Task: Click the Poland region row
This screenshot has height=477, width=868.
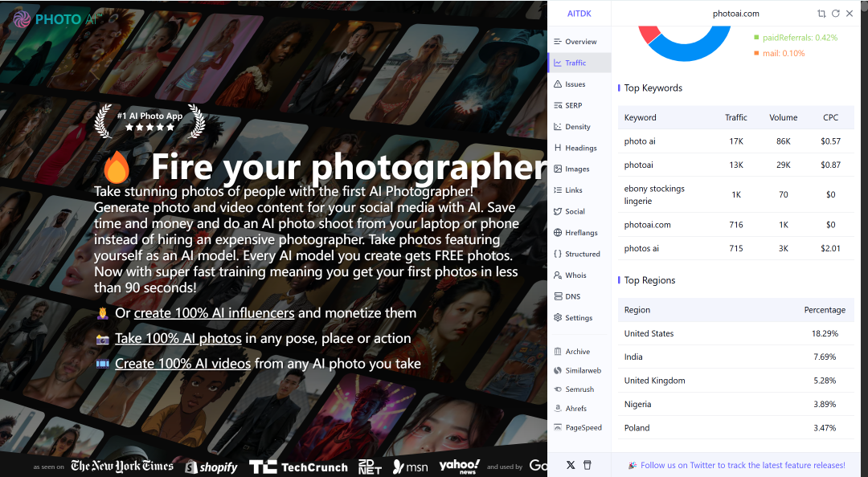Action: tap(735, 428)
